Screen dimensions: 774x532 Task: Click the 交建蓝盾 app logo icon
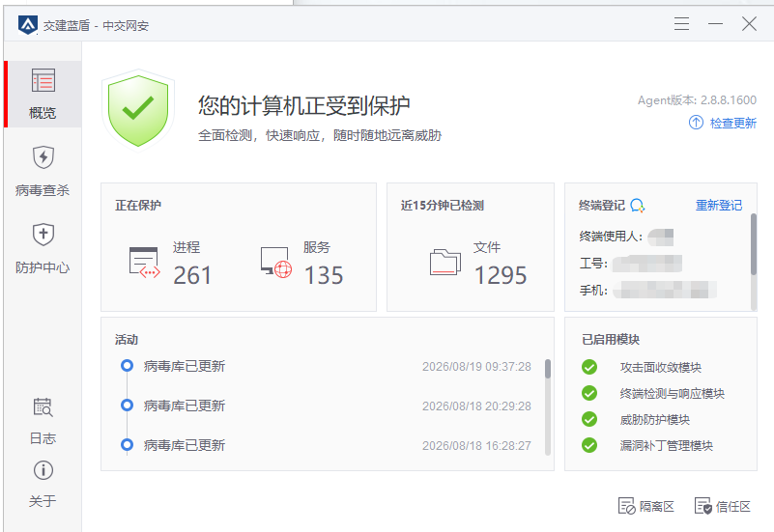(x=28, y=24)
